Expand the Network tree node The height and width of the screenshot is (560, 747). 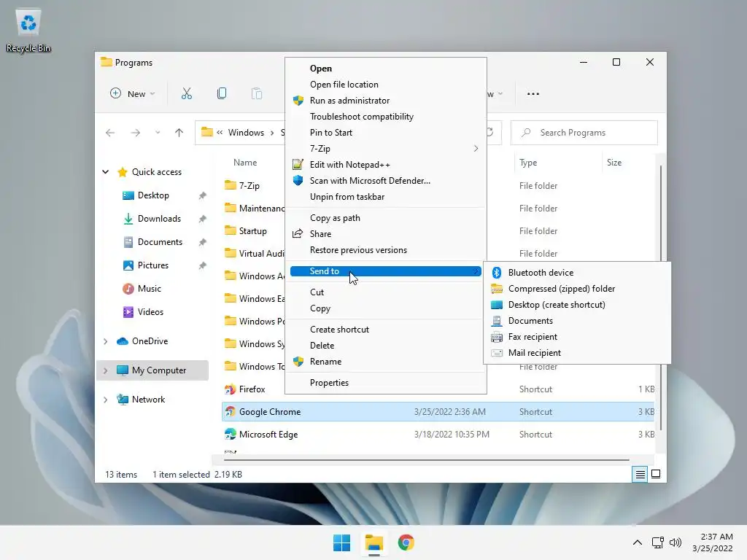(105, 400)
